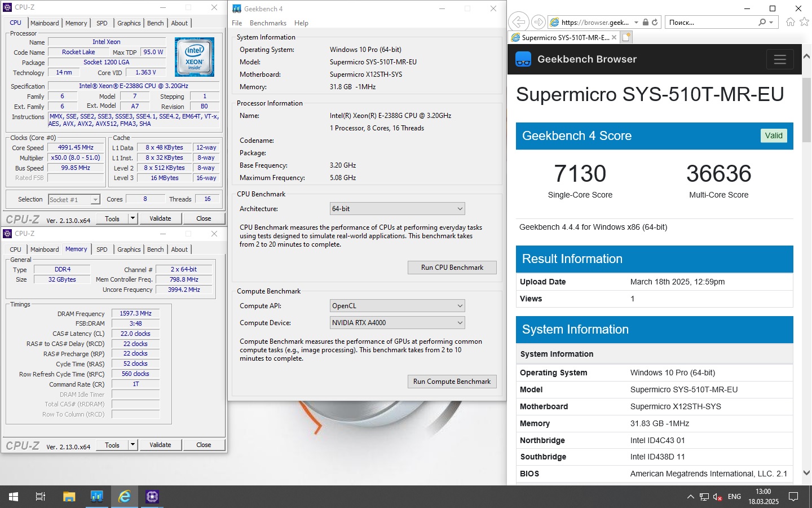This screenshot has height=508, width=812.
Task: Click the Intel Xeon logo in CPU-Z
Action: (x=195, y=57)
